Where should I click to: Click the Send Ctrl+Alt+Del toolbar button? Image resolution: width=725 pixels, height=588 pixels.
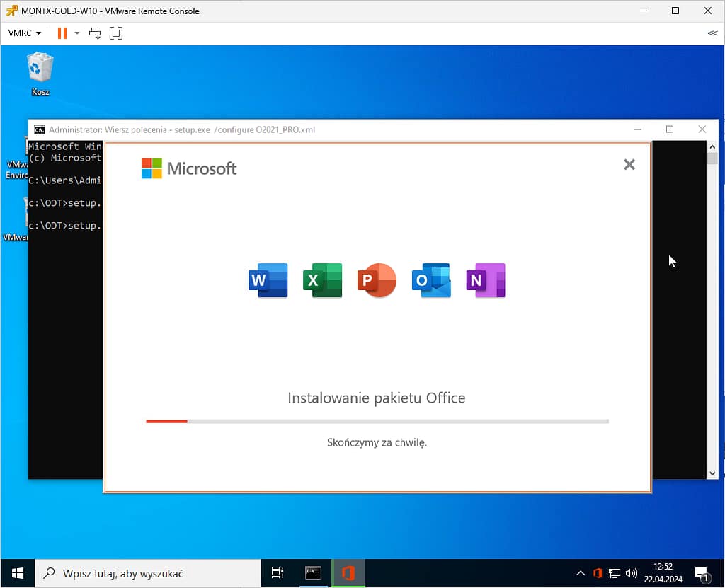95,33
